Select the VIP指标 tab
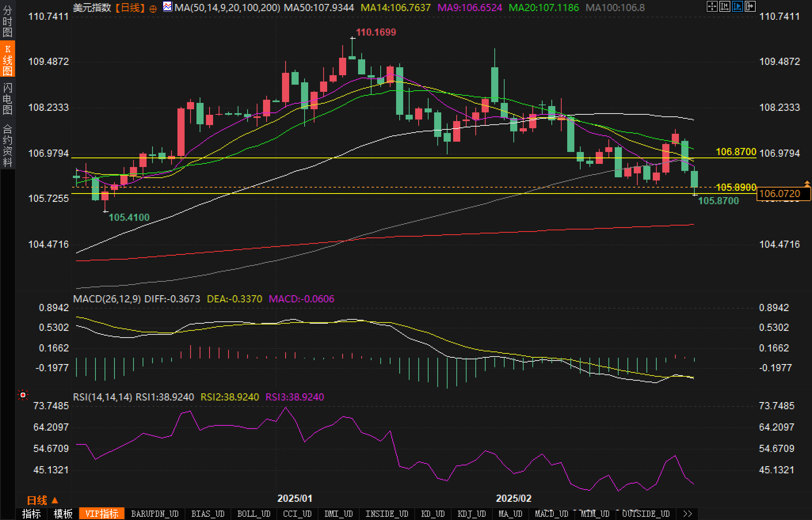This screenshot has width=812, height=520. 102,514
